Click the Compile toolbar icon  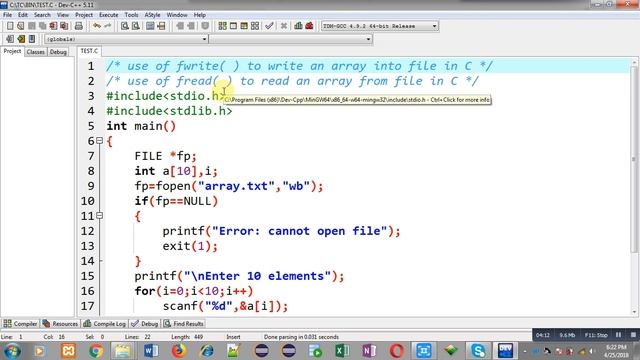tap(222, 26)
